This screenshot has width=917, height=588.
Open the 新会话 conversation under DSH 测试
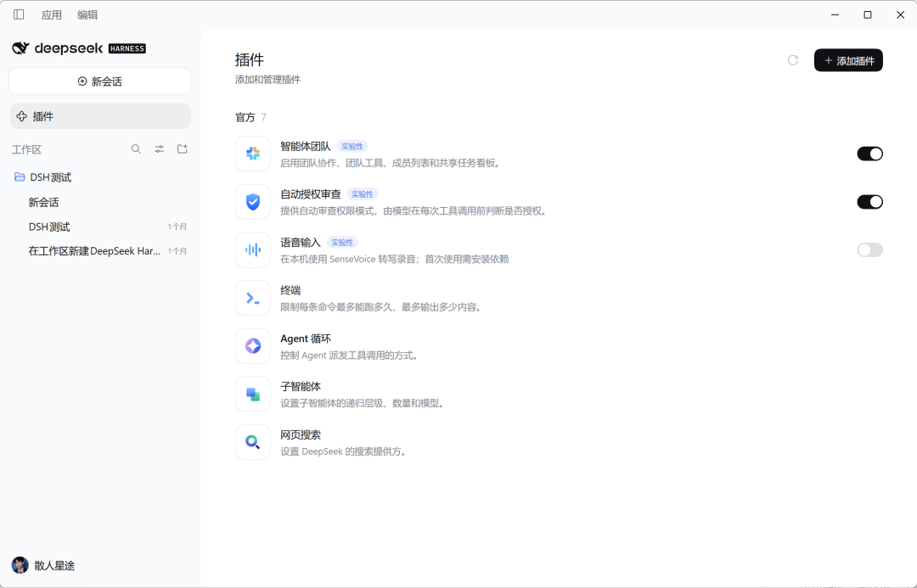(x=100, y=202)
